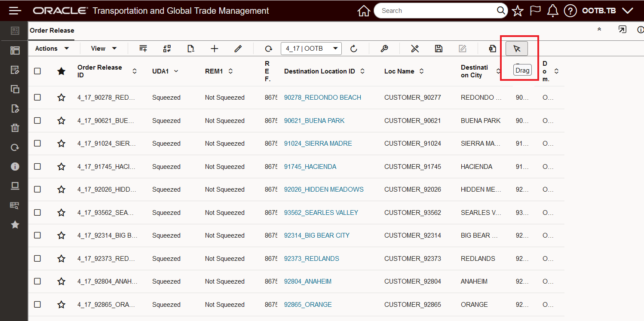This screenshot has width=644, height=321.
Task: Select the checkbox for 4_17_91024_SIER…
Action: pyautogui.click(x=37, y=144)
